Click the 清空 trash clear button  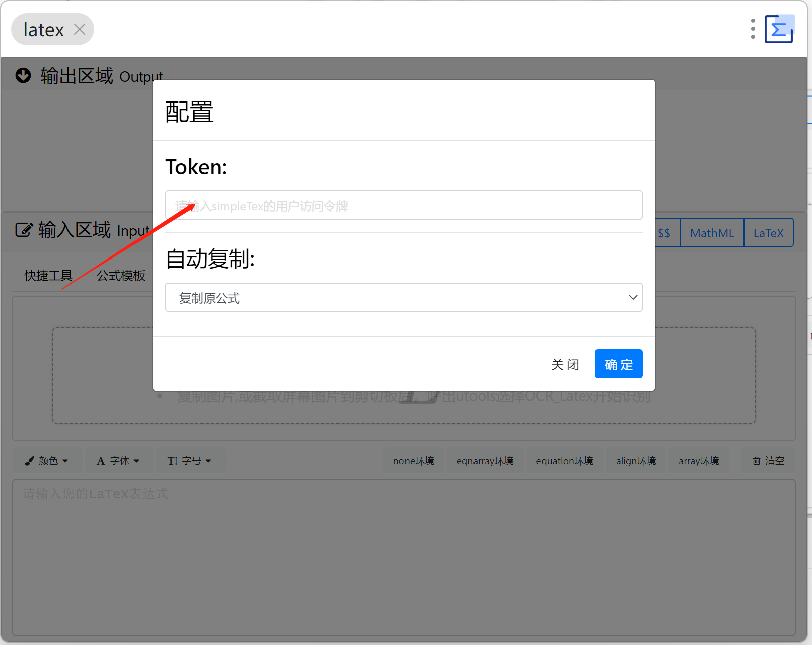[768, 461]
